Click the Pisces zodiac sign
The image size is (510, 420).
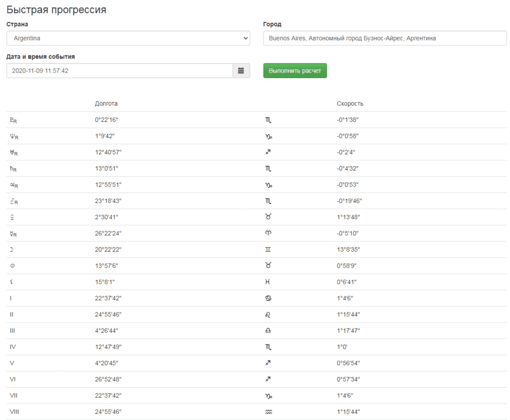[268, 282]
